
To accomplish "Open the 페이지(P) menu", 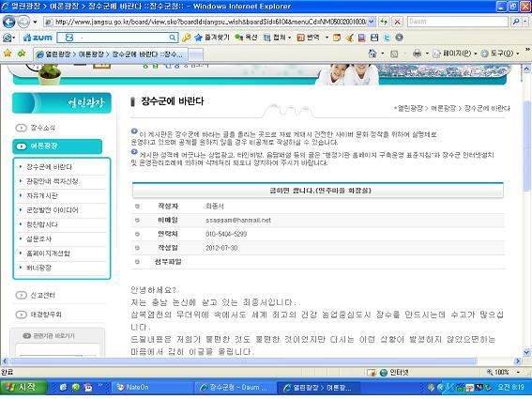I will 455,54.
